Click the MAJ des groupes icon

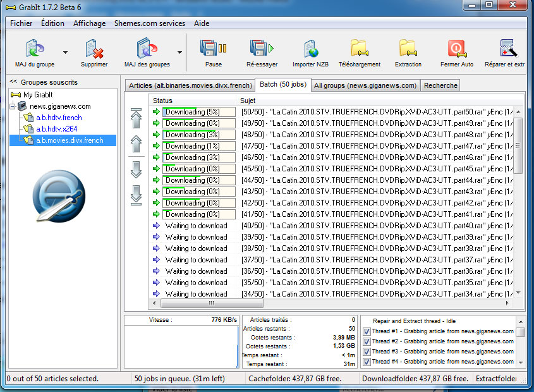[x=147, y=47]
